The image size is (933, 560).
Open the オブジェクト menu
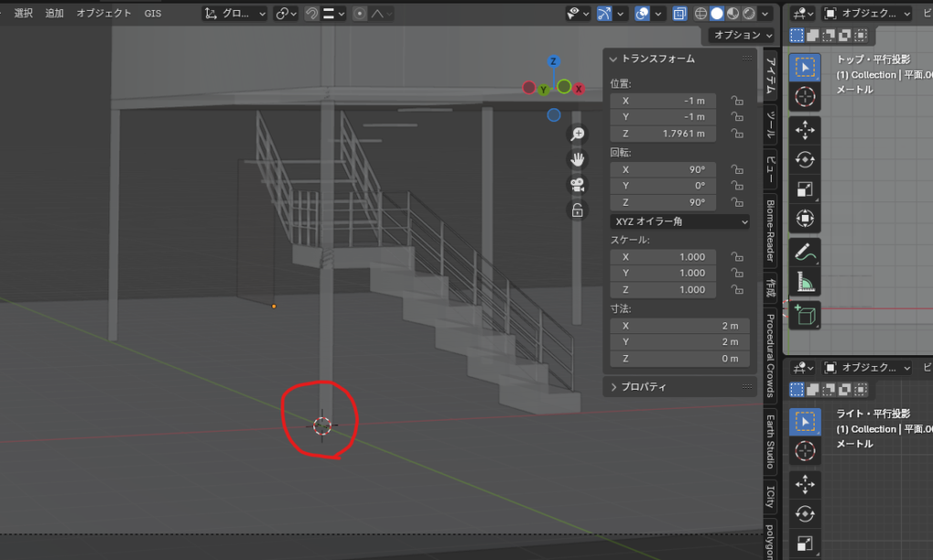click(104, 14)
